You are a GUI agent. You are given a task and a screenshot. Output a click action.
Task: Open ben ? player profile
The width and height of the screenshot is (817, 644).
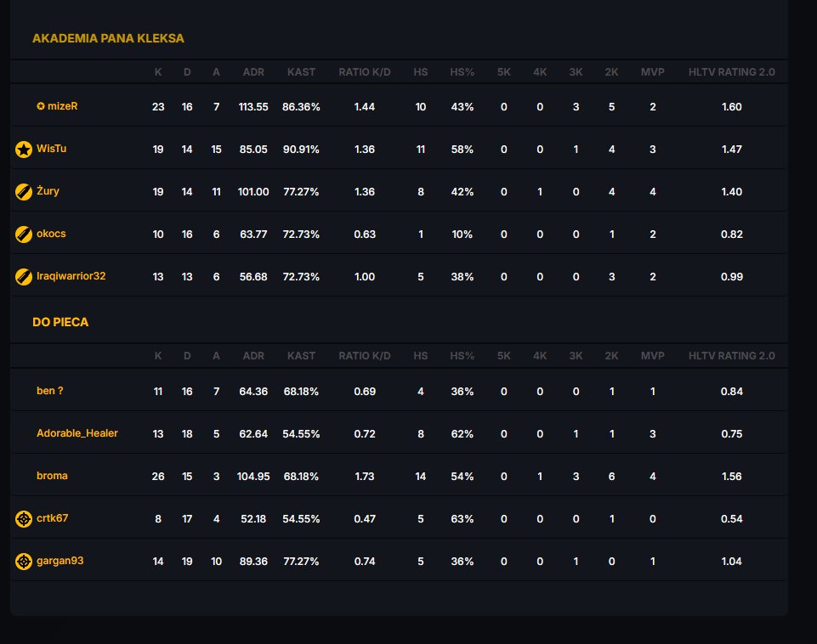tap(50, 391)
